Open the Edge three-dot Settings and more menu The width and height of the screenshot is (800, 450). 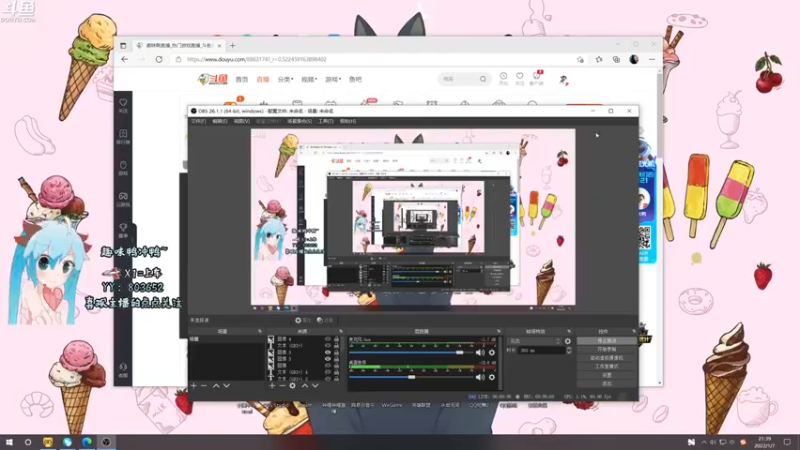652,59
